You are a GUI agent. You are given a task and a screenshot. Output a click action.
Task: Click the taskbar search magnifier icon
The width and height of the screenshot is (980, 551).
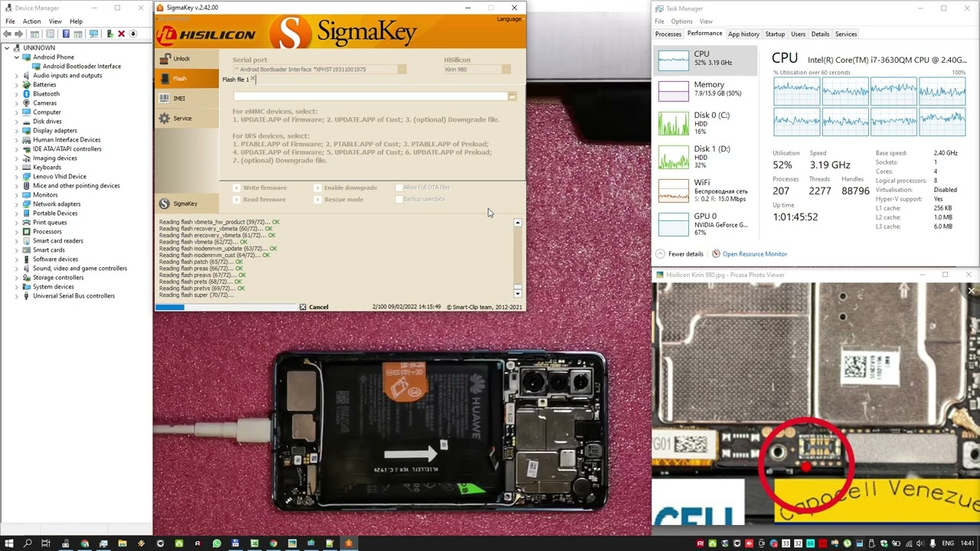[28, 543]
